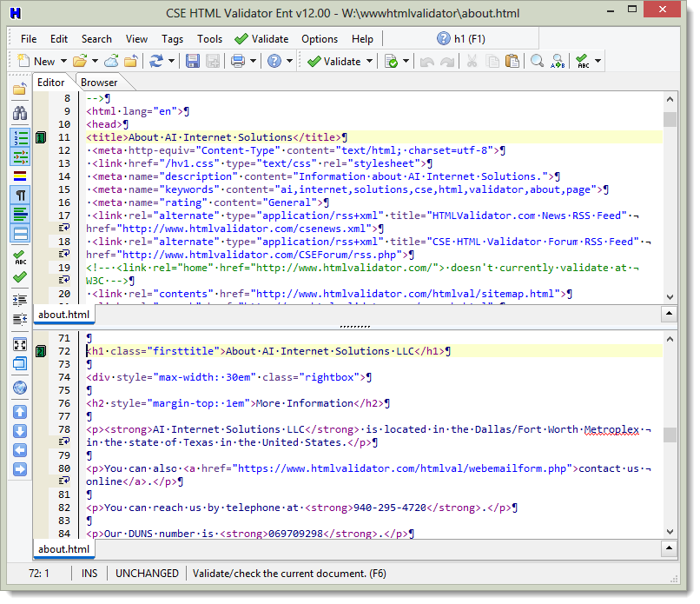
Task: Toggle line numbers in the sidebar
Action: tap(20, 138)
